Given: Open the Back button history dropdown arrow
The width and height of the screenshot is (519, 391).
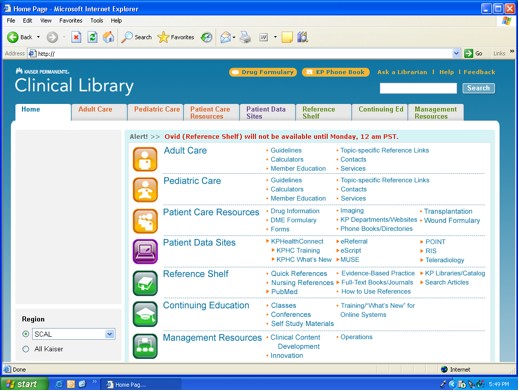Looking at the screenshot, I should coord(38,37).
